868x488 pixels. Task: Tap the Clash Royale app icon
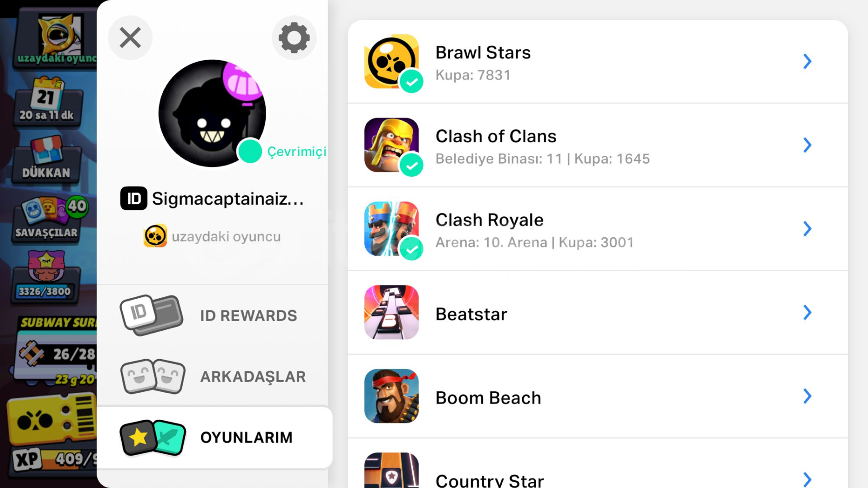(392, 229)
